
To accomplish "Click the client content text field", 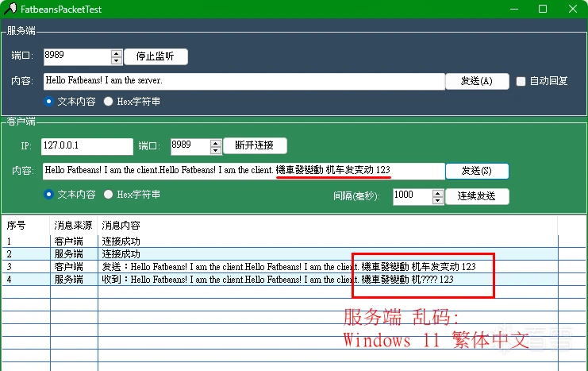I will [244, 171].
